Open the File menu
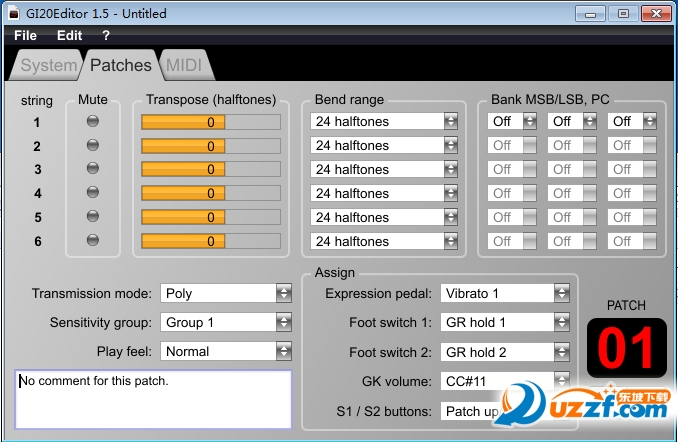 (x=25, y=35)
